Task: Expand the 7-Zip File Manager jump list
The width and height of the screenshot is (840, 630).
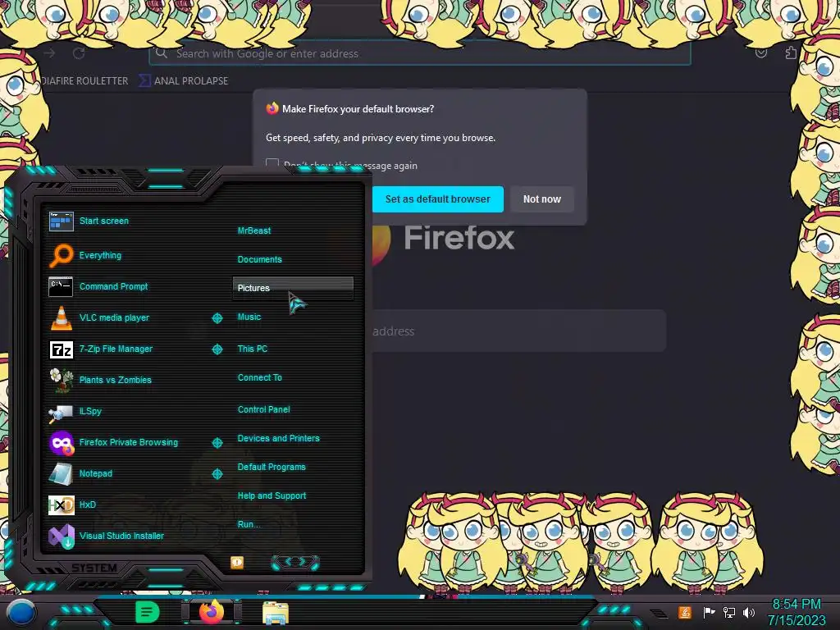Action: [217, 349]
